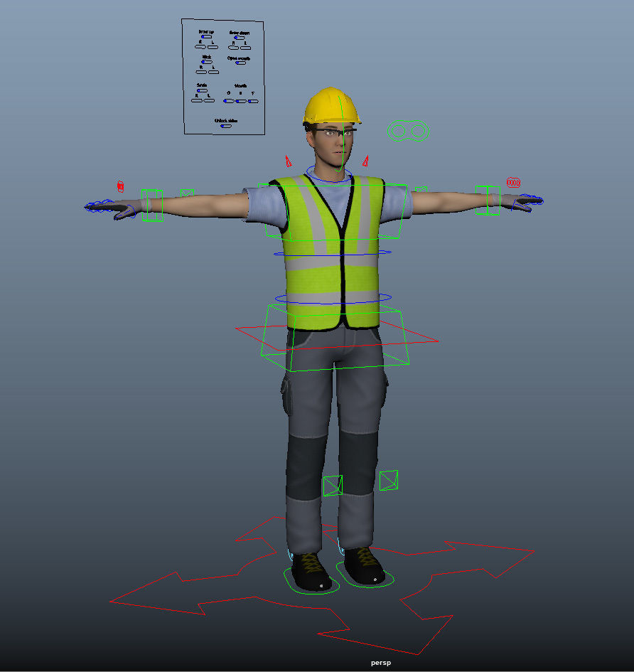Click the Smile R slider
Viewport: 634px width, 672px height.
pos(197,101)
